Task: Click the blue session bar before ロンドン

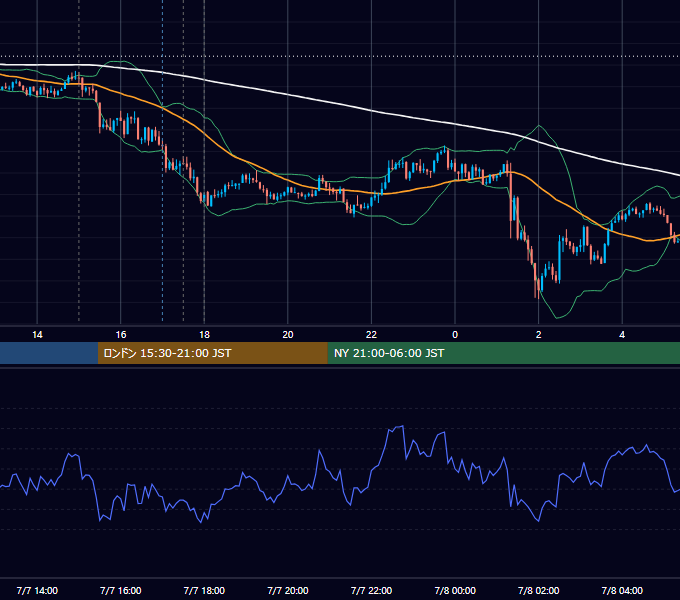Action: pos(49,353)
